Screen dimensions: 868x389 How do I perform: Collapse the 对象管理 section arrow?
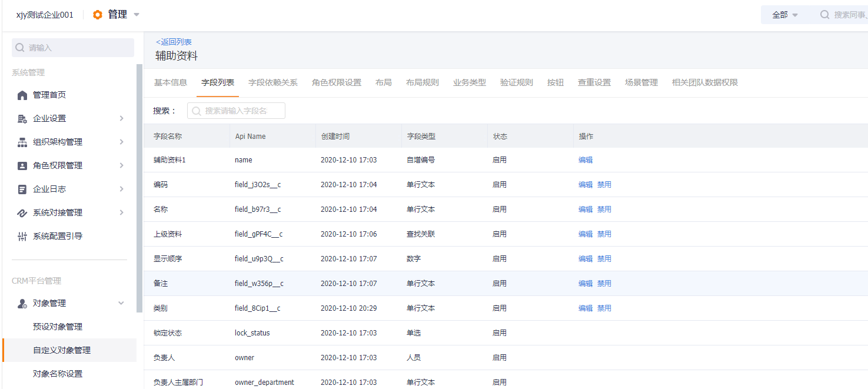(x=121, y=303)
